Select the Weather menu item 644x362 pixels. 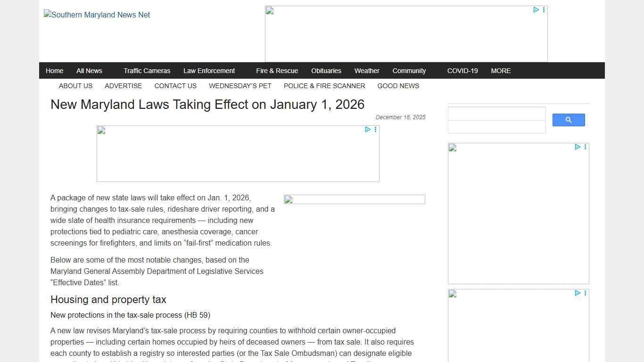[x=366, y=71]
